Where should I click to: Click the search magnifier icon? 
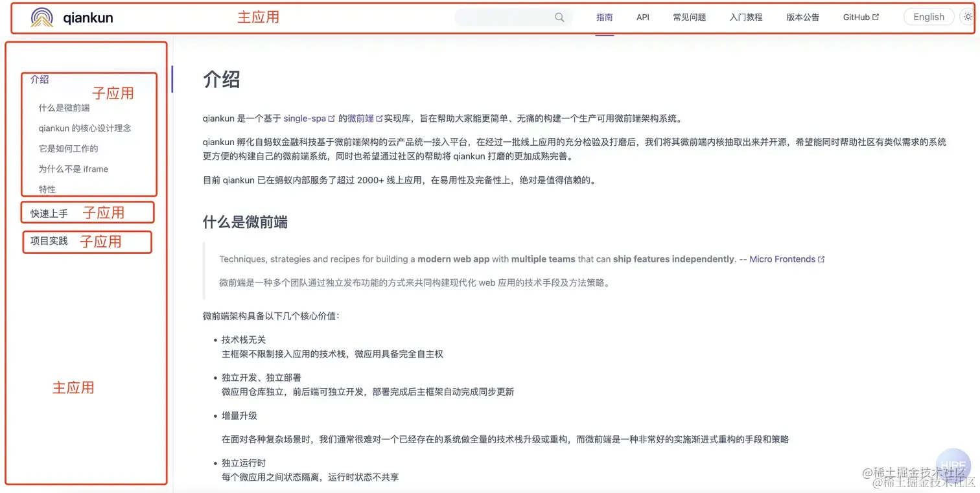[559, 17]
